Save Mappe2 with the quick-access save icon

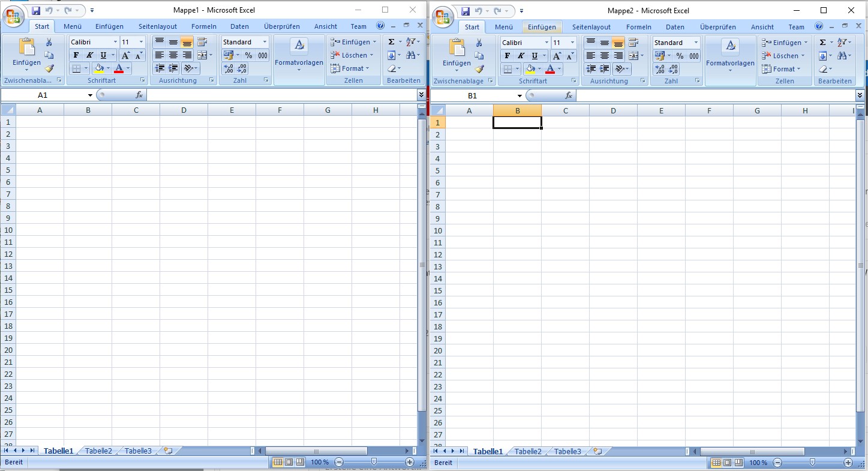465,11
